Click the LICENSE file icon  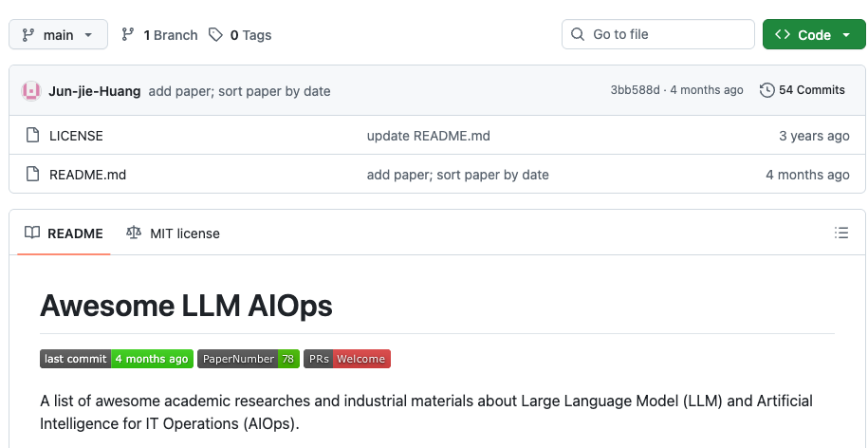(33, 135)
